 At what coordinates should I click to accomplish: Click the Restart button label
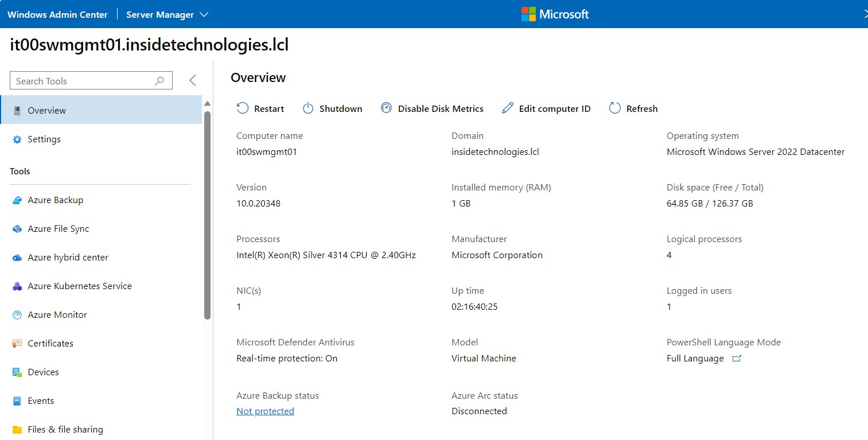click(x=269, y=108)
